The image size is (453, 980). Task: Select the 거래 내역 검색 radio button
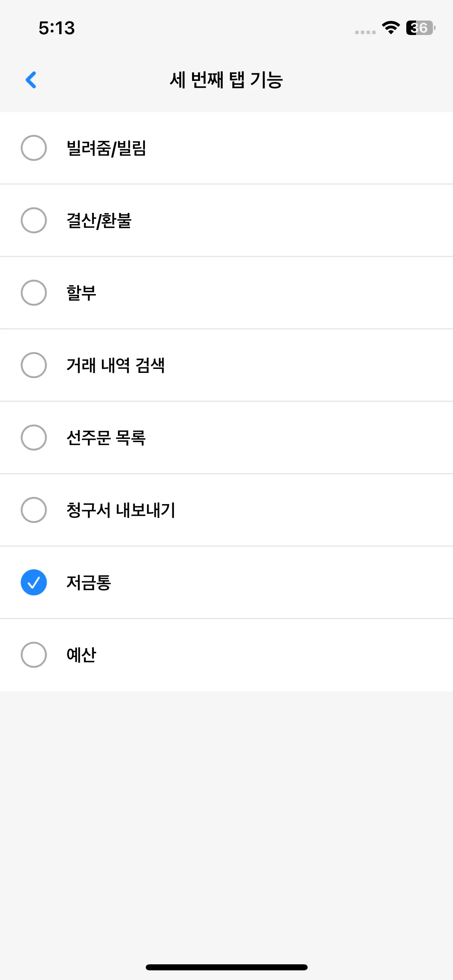click(34, 365)
